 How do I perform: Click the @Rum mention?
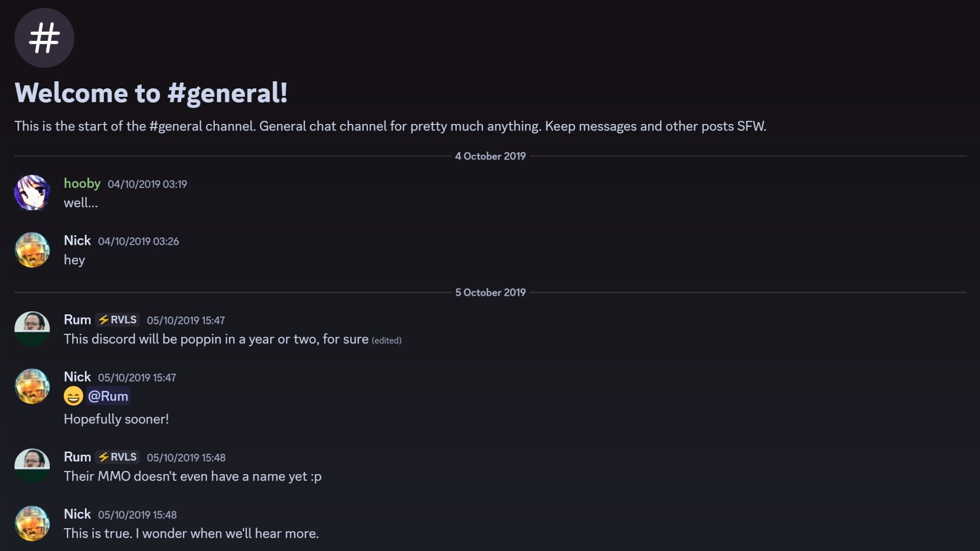tap(108, 396)
